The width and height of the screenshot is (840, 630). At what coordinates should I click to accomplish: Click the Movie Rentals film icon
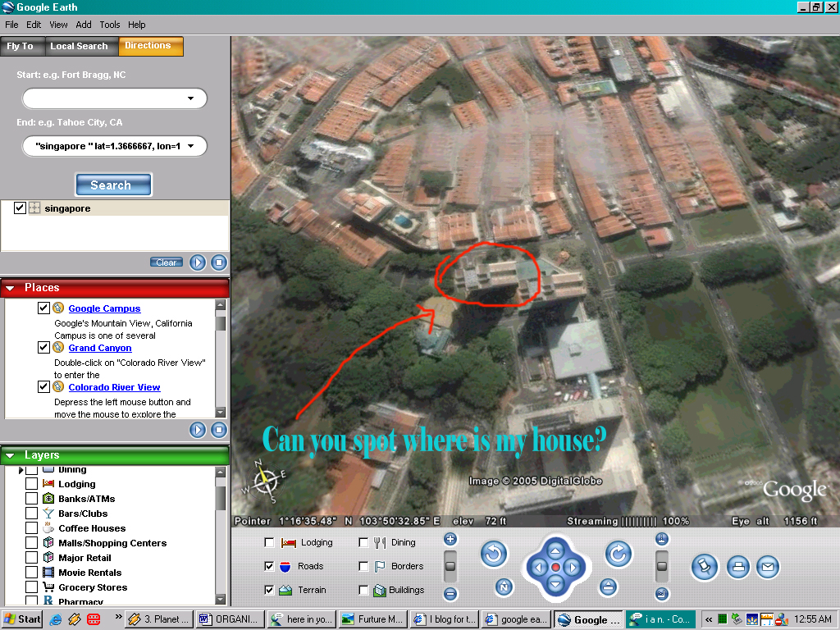48,572
